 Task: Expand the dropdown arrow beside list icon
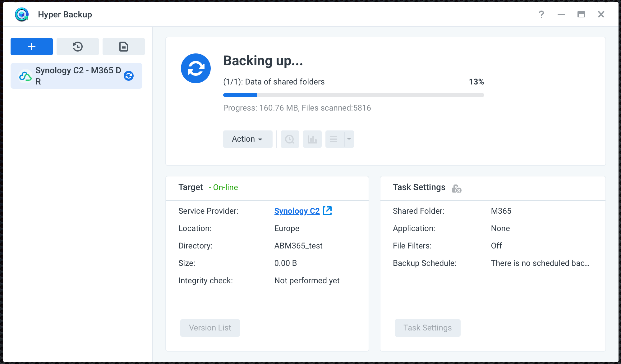click(349, 139)
